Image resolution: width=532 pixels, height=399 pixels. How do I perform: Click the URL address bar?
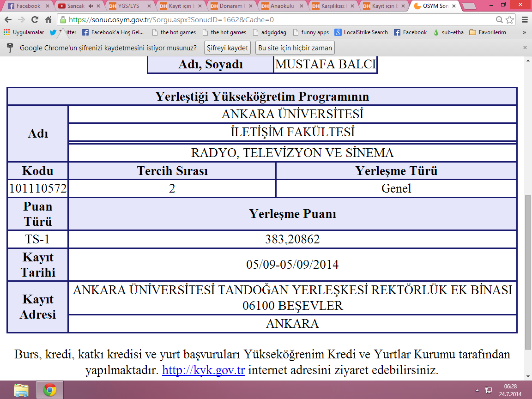tap(277, 20)
